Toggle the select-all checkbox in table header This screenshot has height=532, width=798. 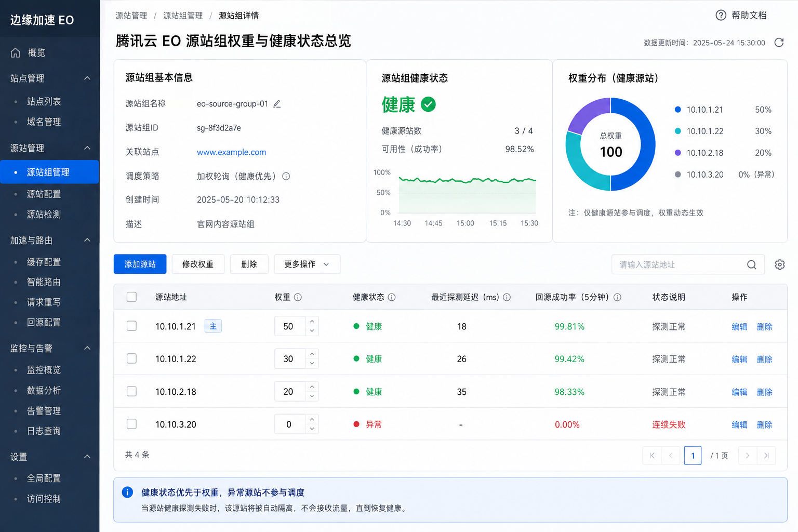pos(131,297)
